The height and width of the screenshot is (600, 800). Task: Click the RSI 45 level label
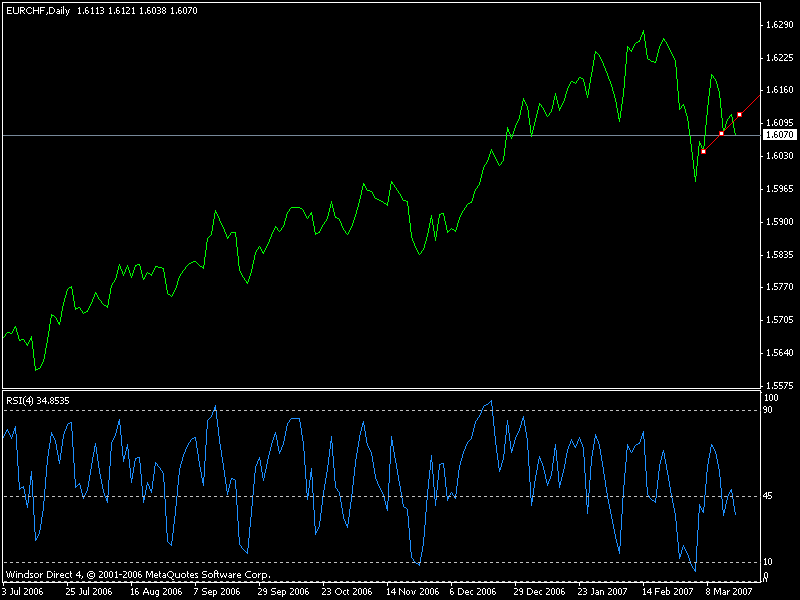point(768,497)
